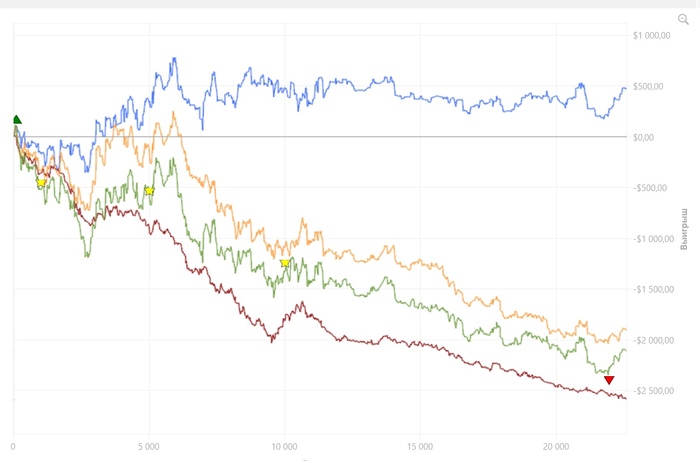Image resolution: width=700 pixels, height=461 pixels.
Task: Click the highest peak of the blue line
Action: coord(174,58)
